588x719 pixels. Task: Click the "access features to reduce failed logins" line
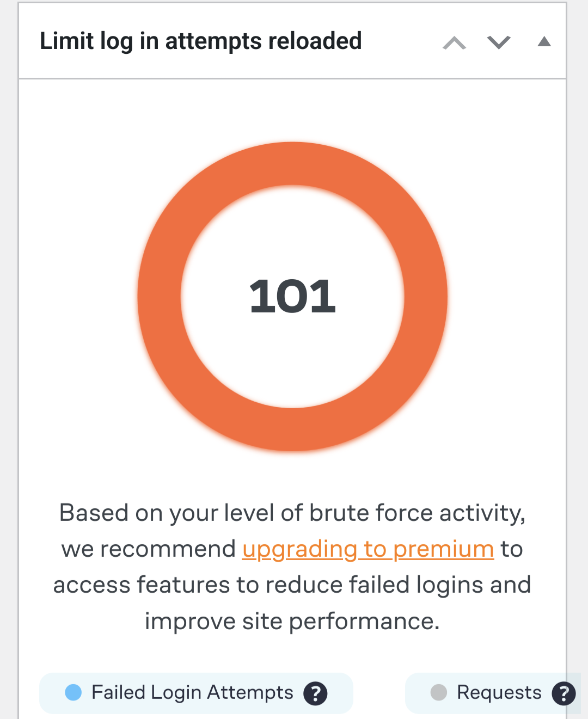(292, 585)
